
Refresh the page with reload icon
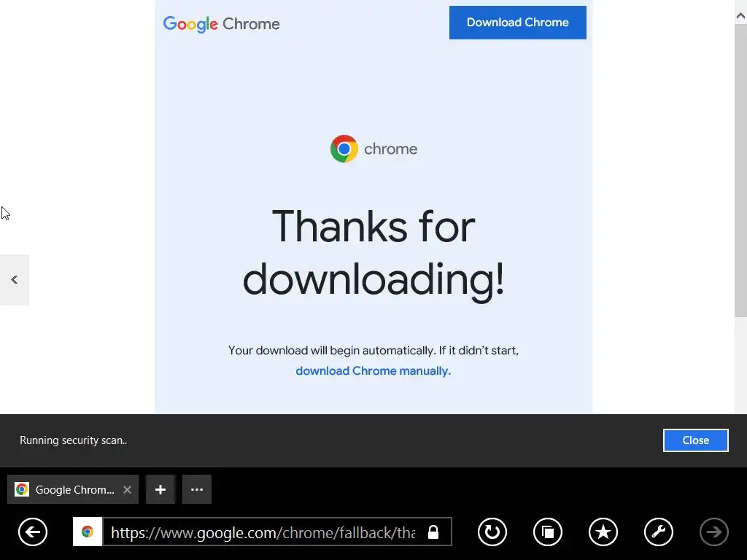(492, 532)
